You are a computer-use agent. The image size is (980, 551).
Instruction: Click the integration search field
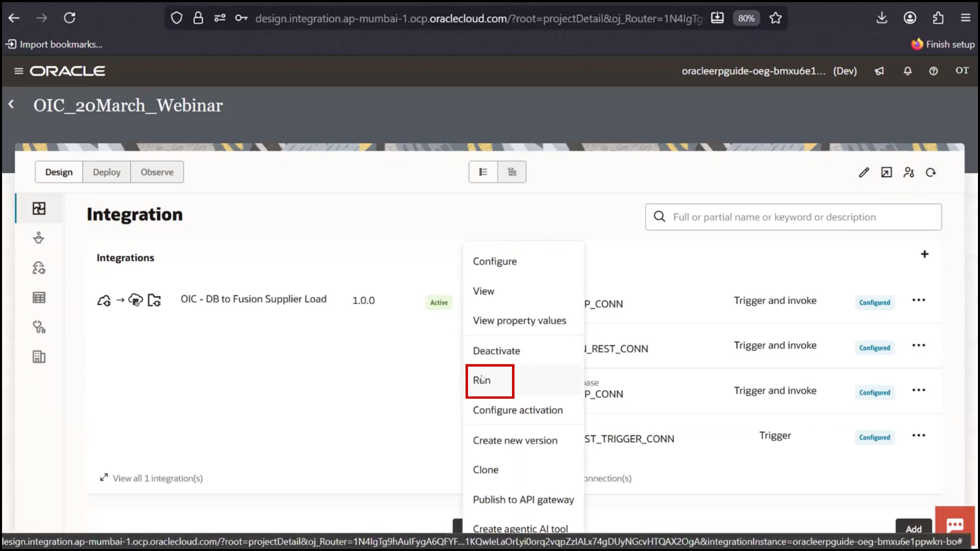tap(794, 217)
